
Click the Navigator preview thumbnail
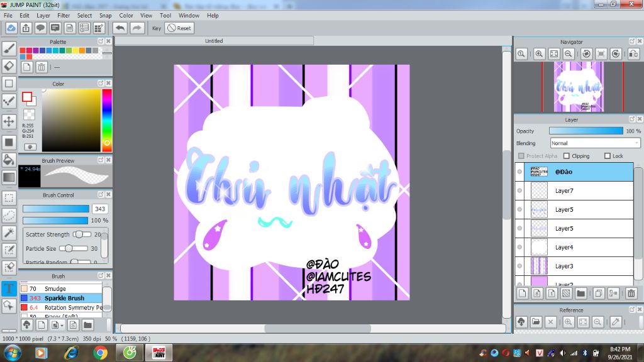[579, 87]
